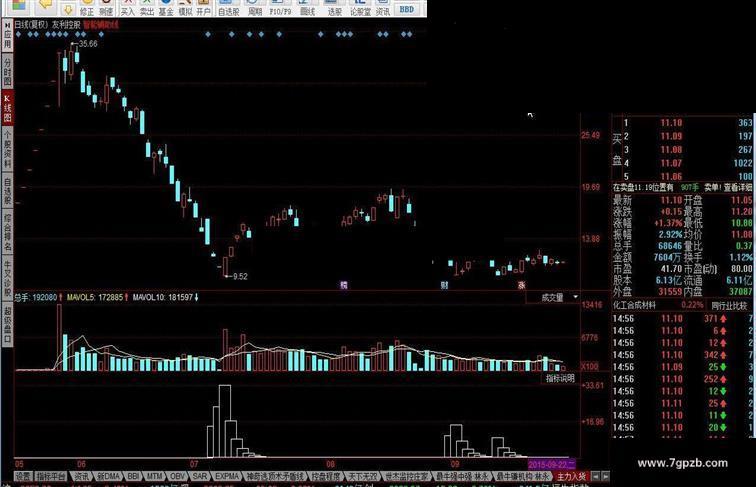The height and width of the screenshot is (487, 756).
Task: Click the BBD toolbar button
Action: 406,9
